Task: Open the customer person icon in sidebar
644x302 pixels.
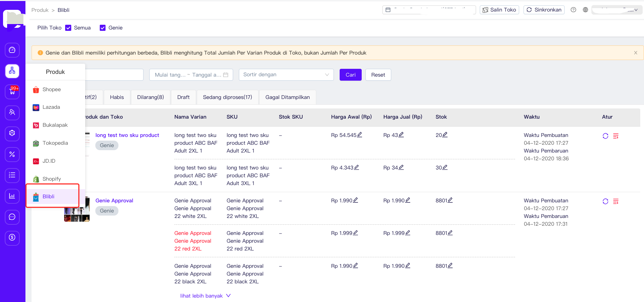Action: tap(12, 113)
